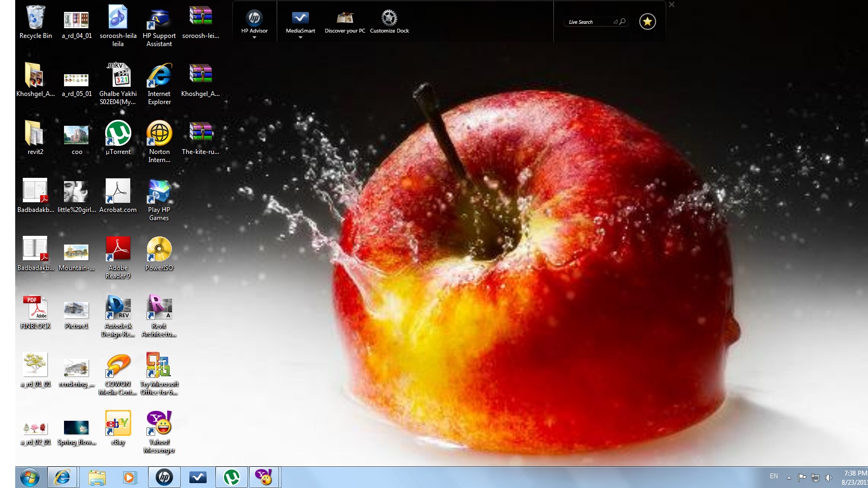Open Customize Dock gear icon

(x=389, y=19)
